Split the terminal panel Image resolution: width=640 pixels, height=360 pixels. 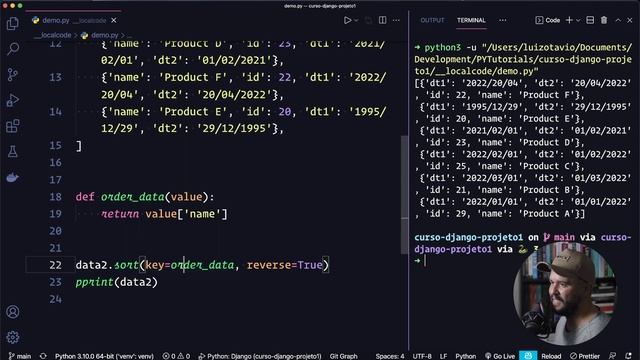tap(590, 20)
